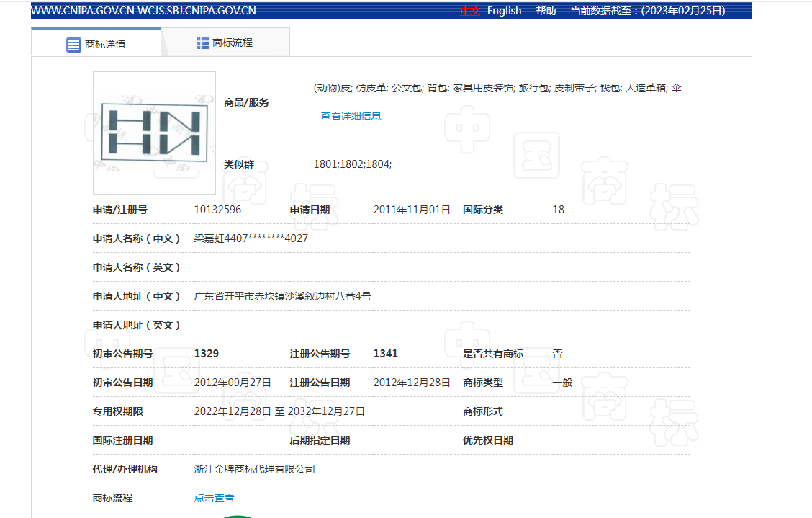The width and height of the screenshot is (812, 518).
Task: Click the 初审公告日期 label
Action: (122, 383)
